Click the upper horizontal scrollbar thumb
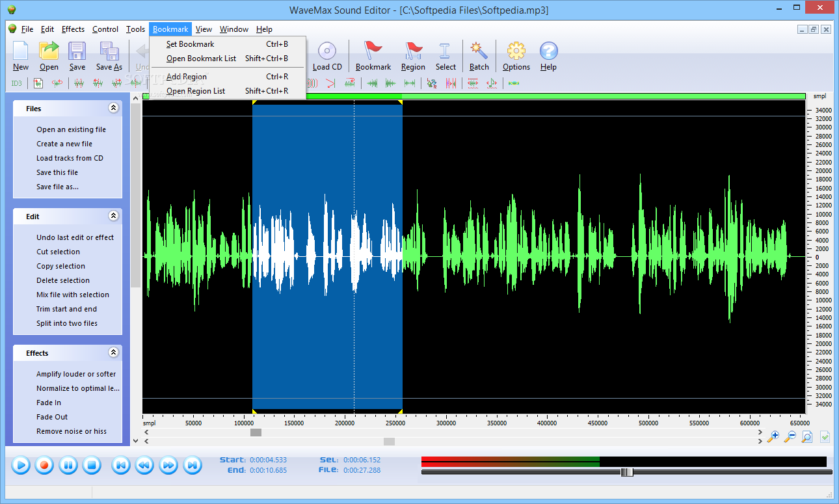Image resolution: width=839 pixels, height=504 pixels. coord(256,432)
